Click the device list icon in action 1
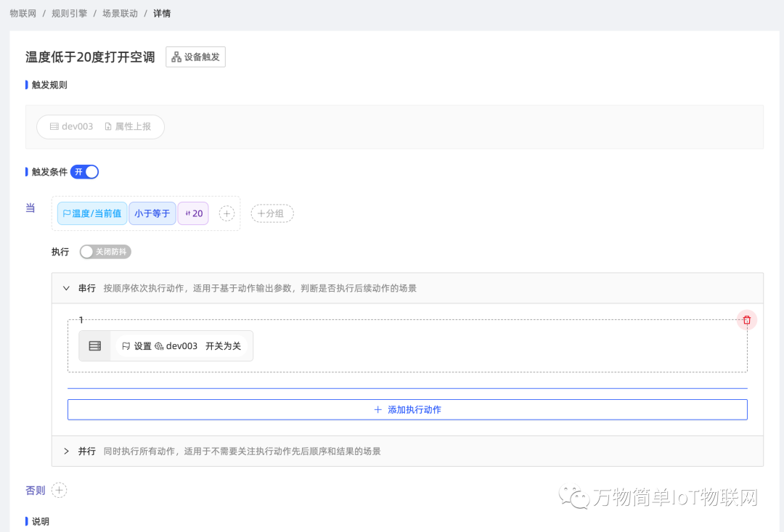The height and width of the screenshot is (532, 784). pos(94,346)
